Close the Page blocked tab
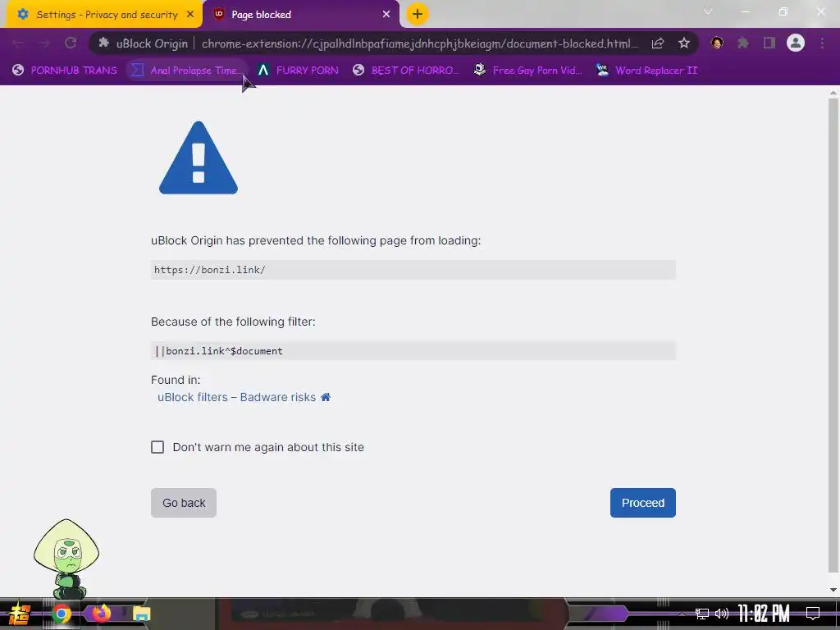840x630 pixels. tap(386, 15)
